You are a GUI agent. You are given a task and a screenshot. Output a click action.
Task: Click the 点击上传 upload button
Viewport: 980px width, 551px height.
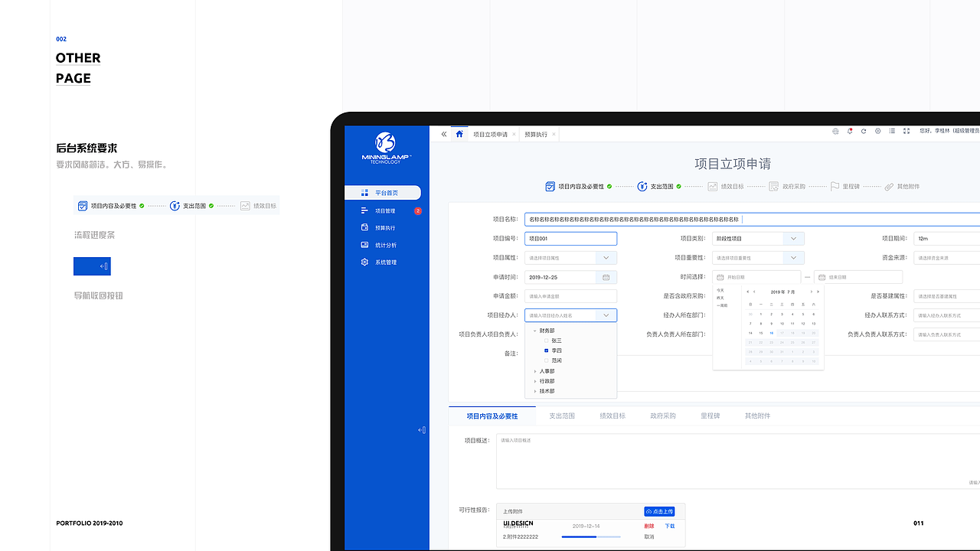[659, 511]
